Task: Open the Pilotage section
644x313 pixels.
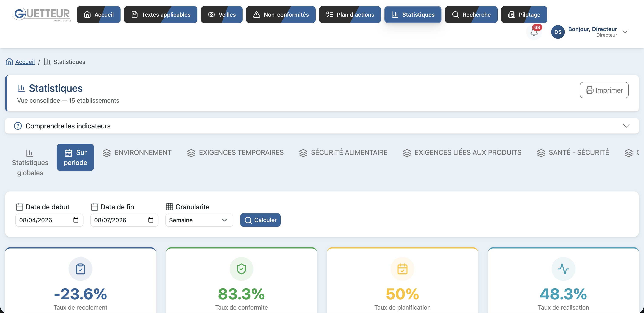Action: pyautogui.click(x=524, y=14)
